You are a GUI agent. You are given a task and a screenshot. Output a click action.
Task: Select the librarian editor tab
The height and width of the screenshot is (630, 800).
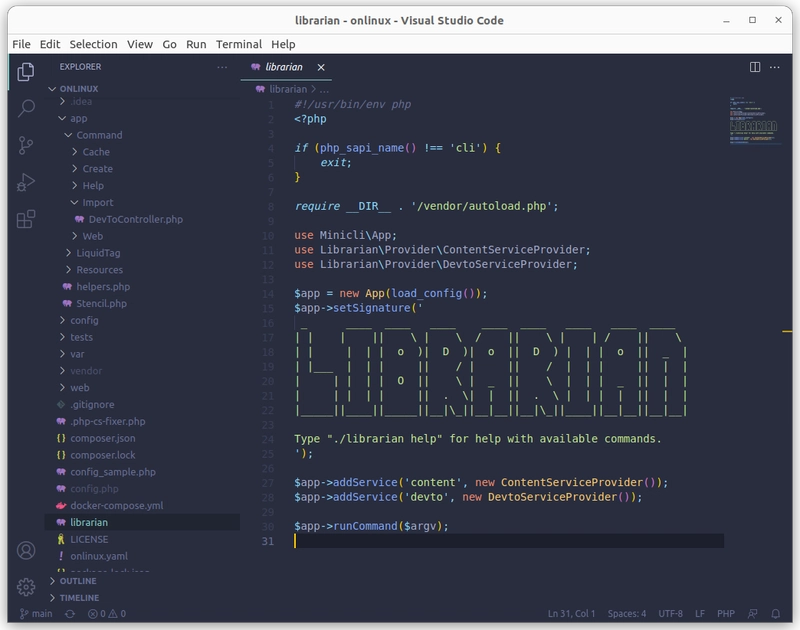pos(284,67)
